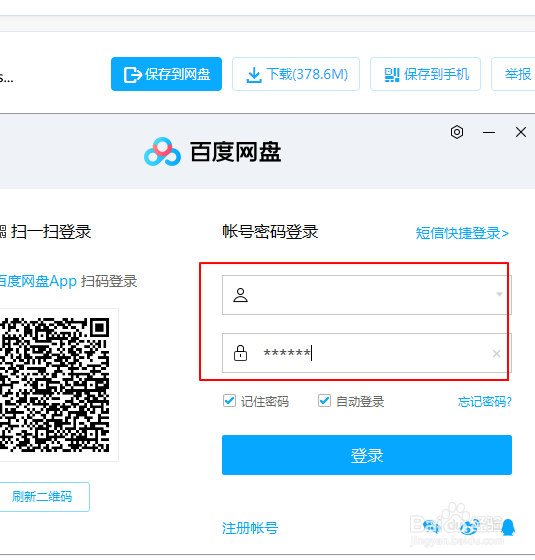Click the 下载(378.6M) button

pos(296,74)
